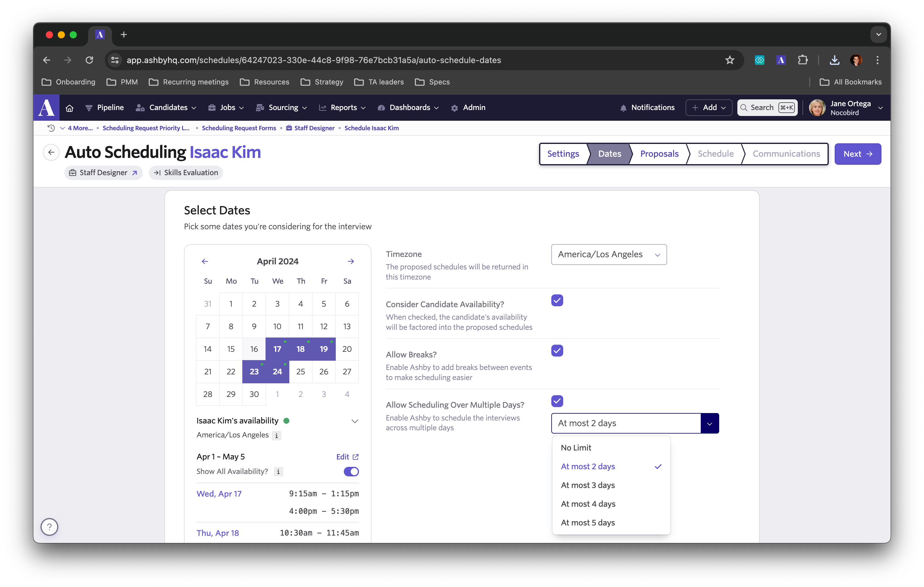Click the Staff Designer external link icon
Viewport: 924px width, 587px height.
[135, 173]
